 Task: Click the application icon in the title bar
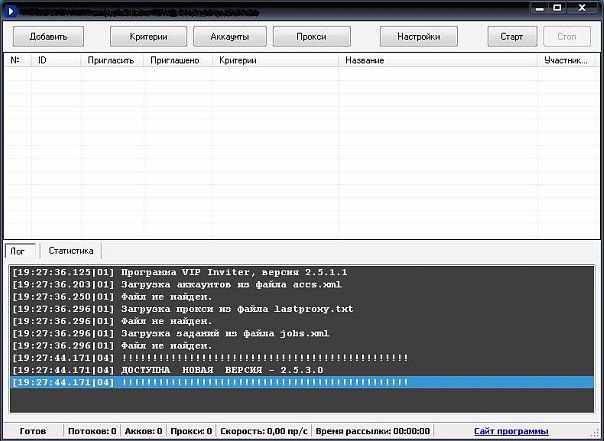tap(10, 7)
